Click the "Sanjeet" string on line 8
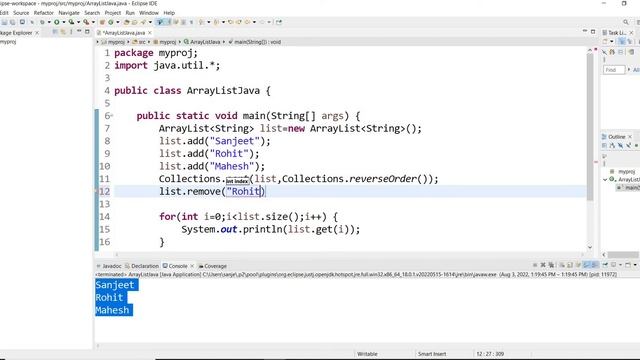The image size is (640, 360). (234, 141)
